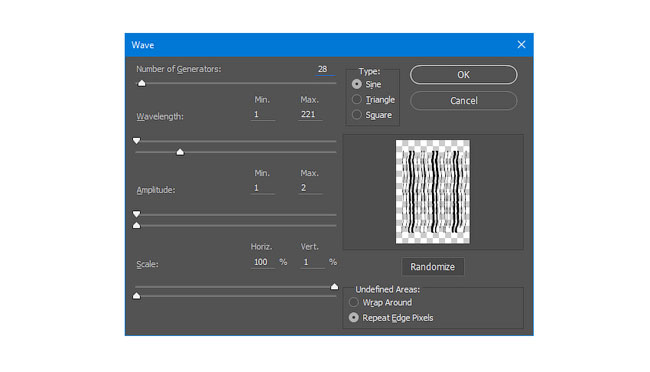The height and width of the screenshot is (372, 650).
Task: Cancel the Wave dialog
Action: coord(463,100)
